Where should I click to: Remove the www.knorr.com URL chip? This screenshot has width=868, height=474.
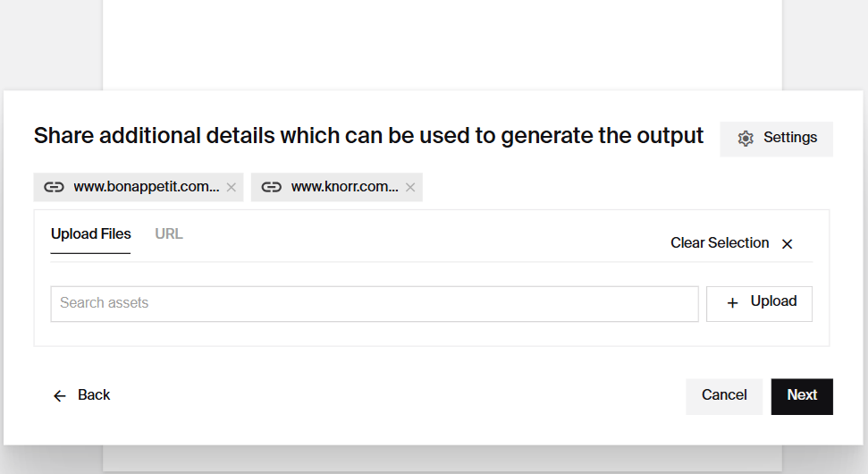pyautogui.click(x=410, y=187)
